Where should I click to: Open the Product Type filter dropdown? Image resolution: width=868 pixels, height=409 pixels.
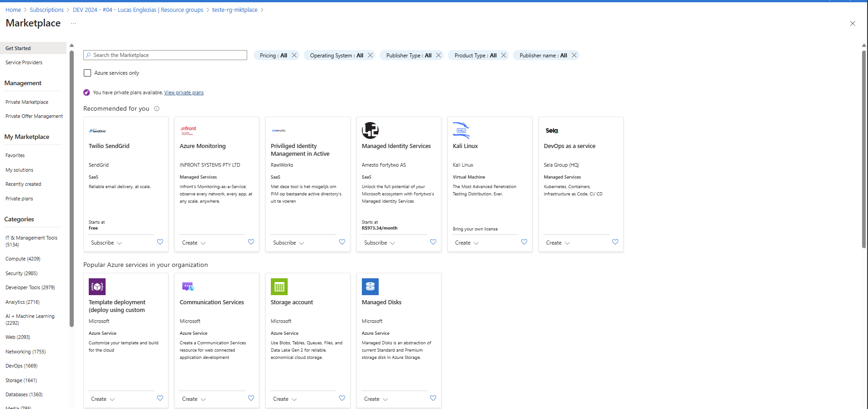click(x=475, y=56)
